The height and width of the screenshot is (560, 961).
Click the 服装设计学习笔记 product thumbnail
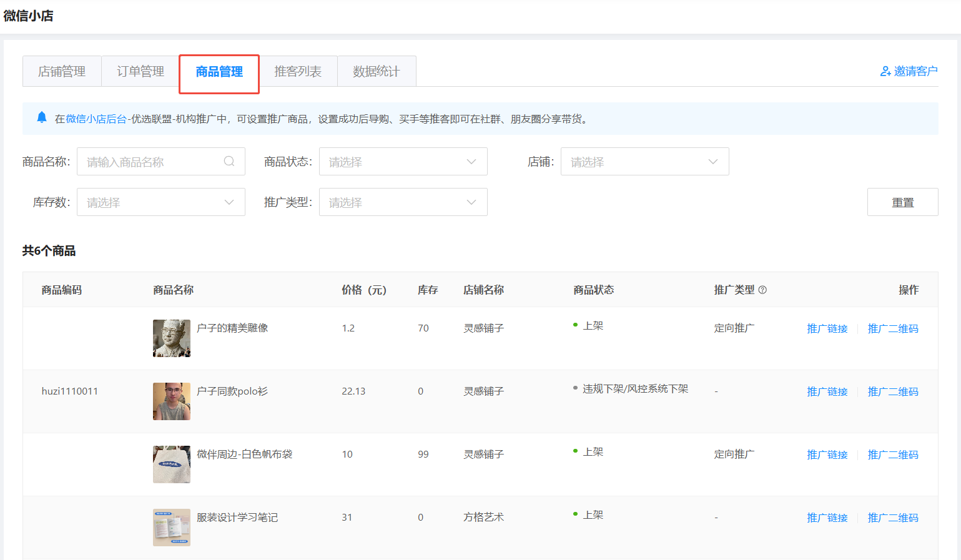click(x=172, y=528)
